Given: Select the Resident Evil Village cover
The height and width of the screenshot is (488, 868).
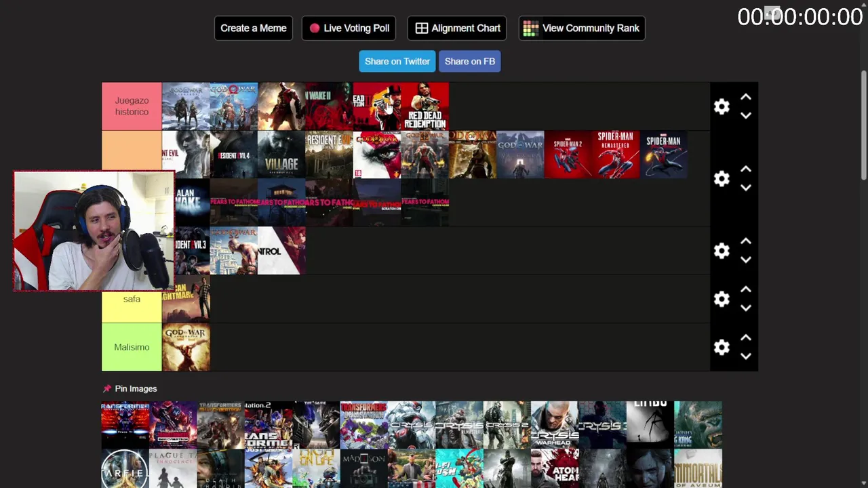Looking at the screenshot, I should point(281,155).
